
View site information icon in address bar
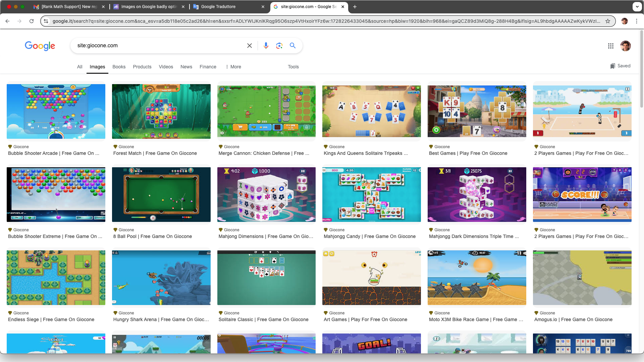[x=46, y=21]
